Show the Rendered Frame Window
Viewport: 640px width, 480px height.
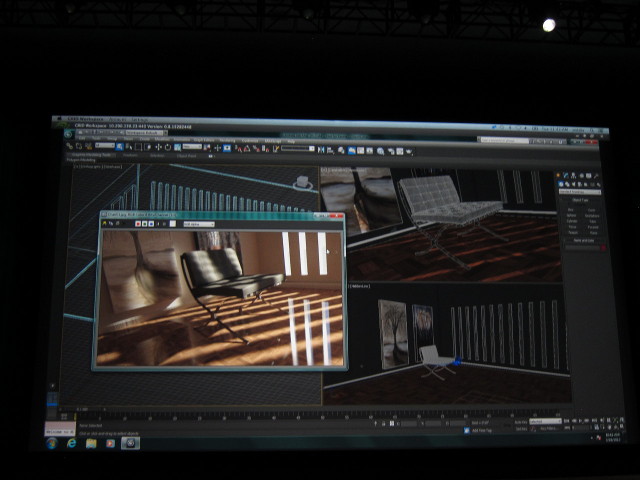click(x=400, y=151)
